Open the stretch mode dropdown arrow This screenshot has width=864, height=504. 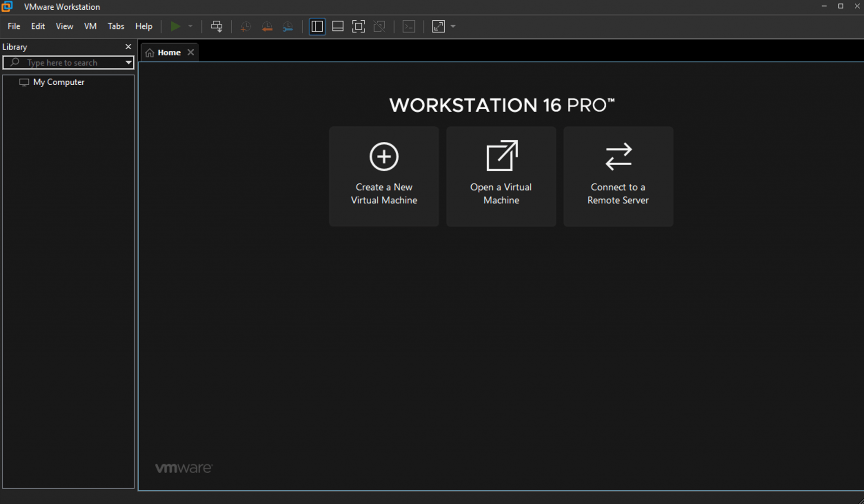coord(453,26)
